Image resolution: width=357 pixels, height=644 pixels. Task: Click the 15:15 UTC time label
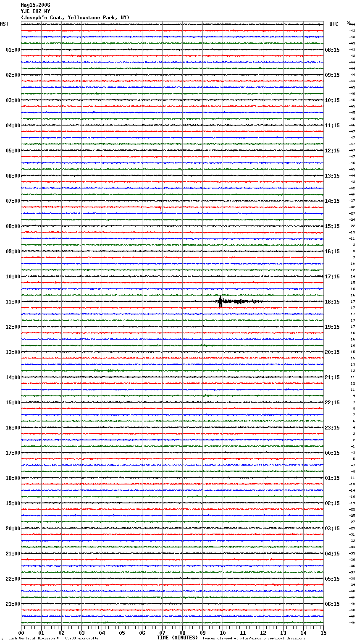tap(332, 226)
